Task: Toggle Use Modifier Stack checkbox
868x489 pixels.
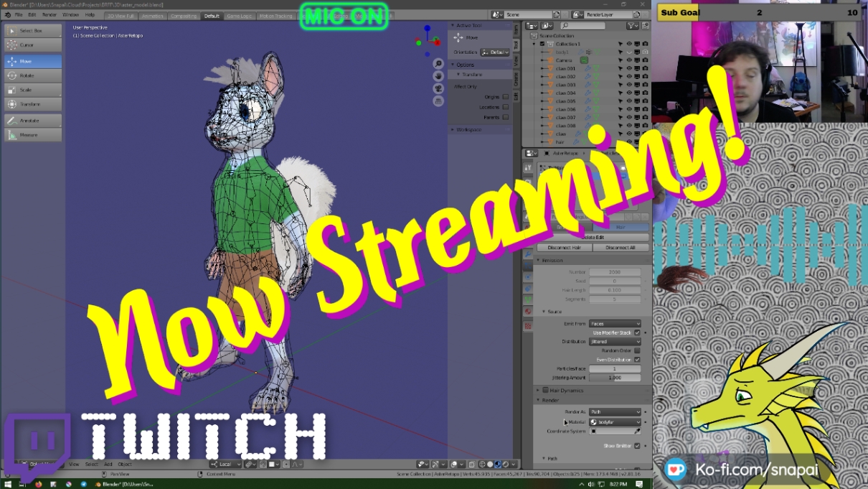Action: pyautogui.click(x=637, y=332)
